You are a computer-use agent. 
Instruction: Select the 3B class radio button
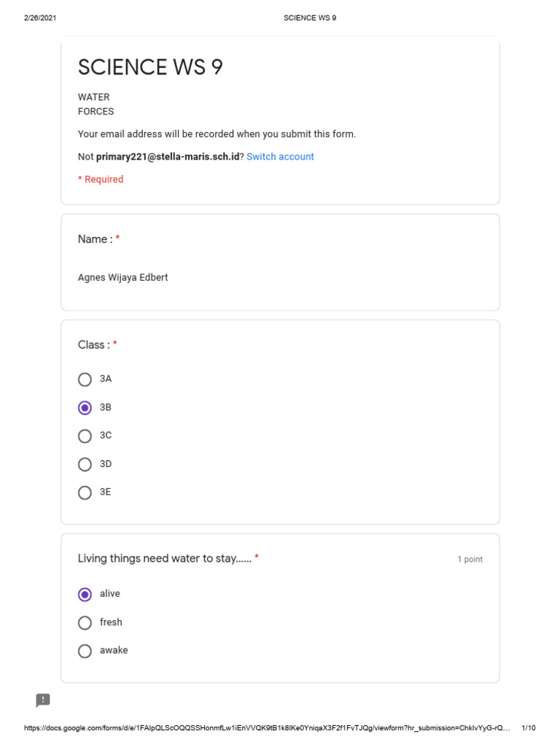[85, 408]
